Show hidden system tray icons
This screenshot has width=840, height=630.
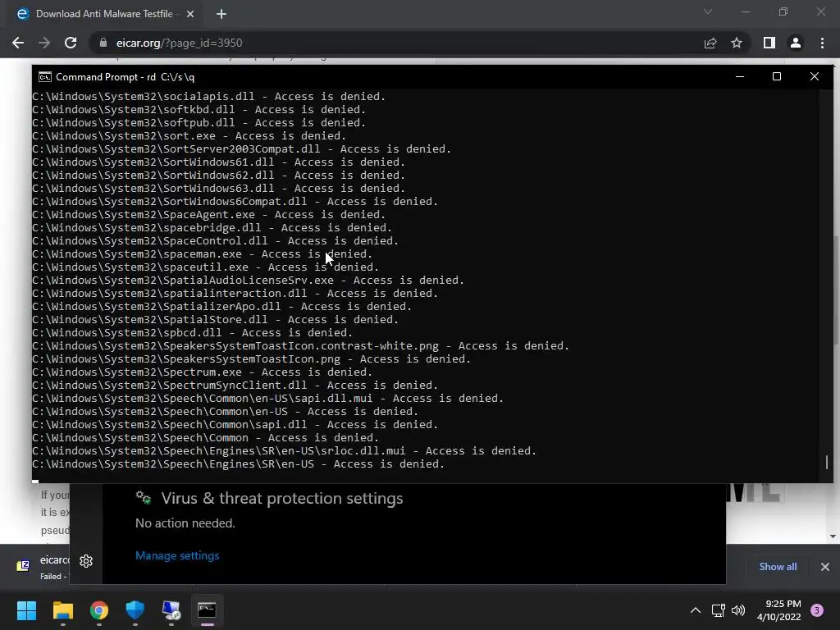[696, 610]
